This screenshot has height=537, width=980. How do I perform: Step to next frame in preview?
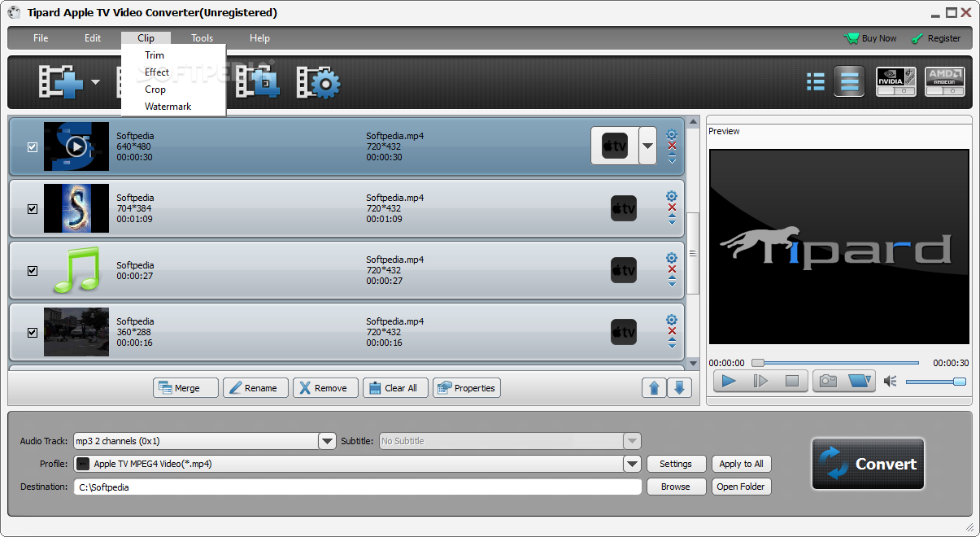point(760,381)
